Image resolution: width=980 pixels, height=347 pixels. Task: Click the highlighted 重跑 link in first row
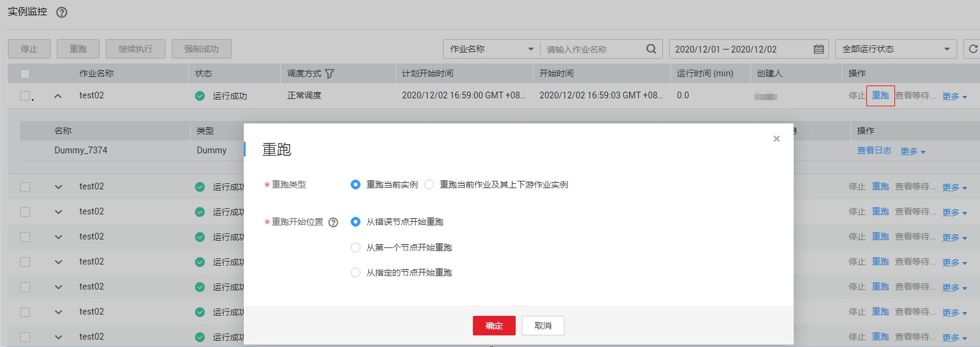(880, 95)
